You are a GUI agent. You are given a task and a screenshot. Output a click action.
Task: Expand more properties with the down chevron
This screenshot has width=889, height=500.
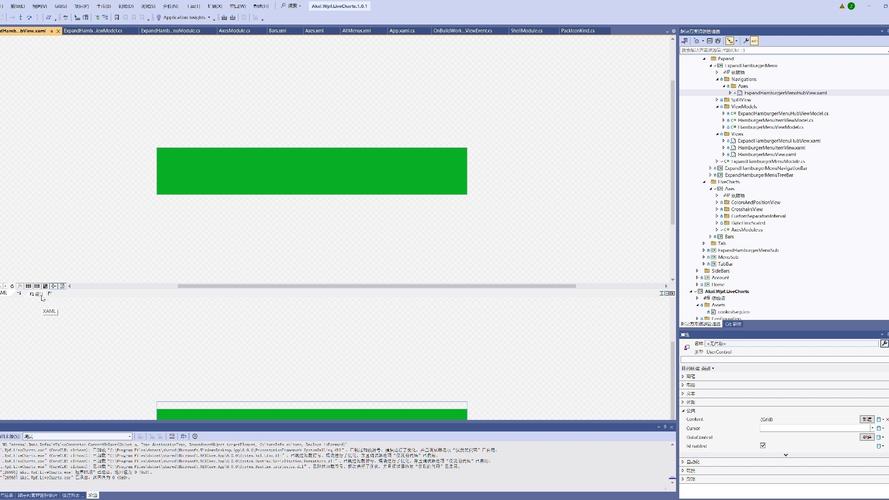785,454
